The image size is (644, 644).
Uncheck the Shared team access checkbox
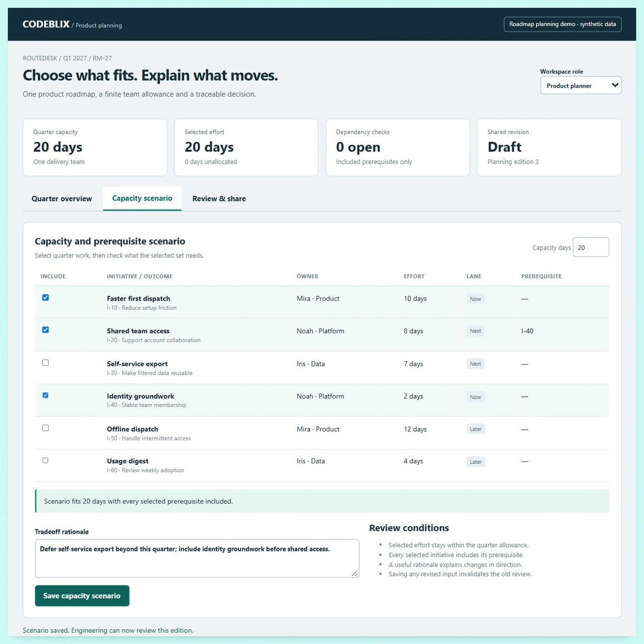tap(45, 330)
